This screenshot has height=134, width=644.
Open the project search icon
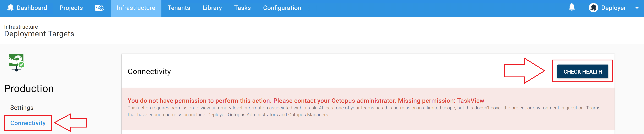99,8
